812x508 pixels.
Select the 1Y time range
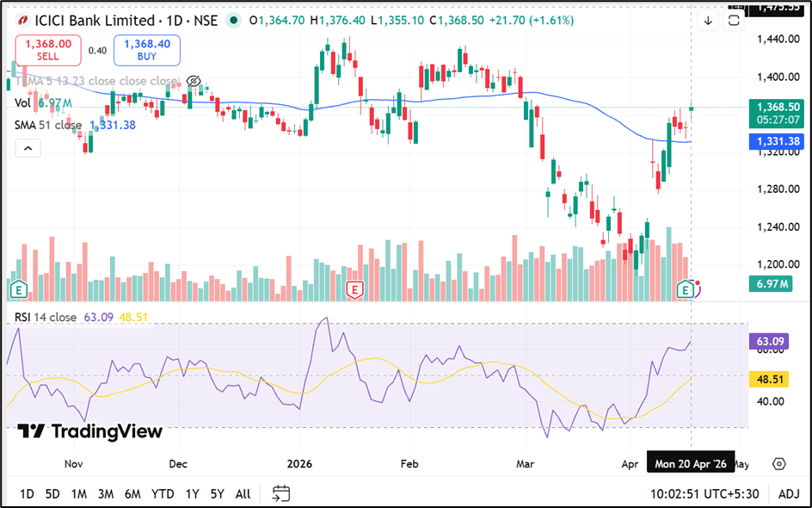[x=192, y=493]
